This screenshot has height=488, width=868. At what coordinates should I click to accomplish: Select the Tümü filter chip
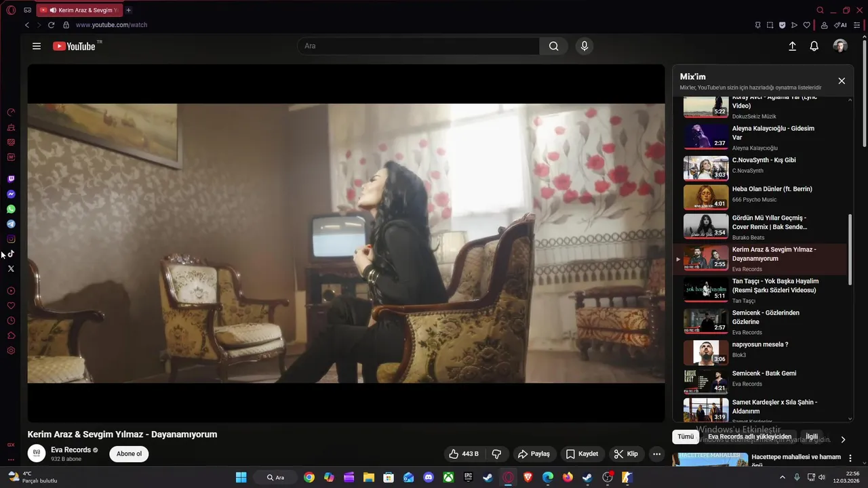(686, 437)
